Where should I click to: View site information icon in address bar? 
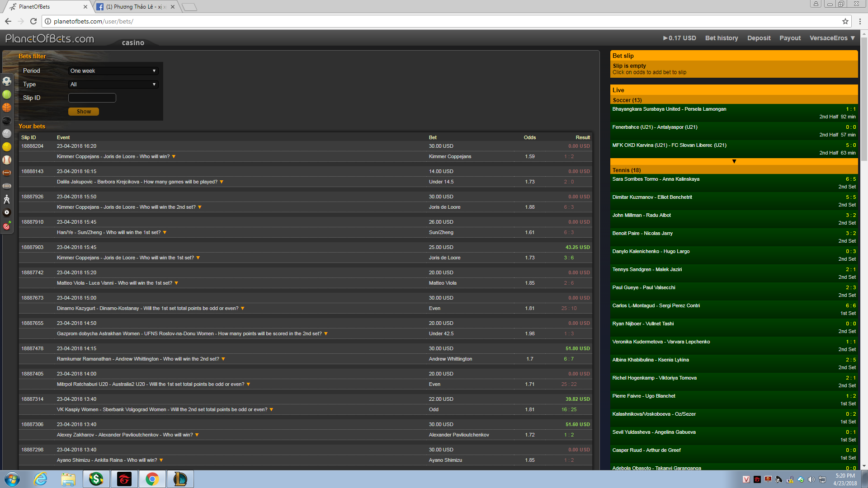click(x=47, y=21)
